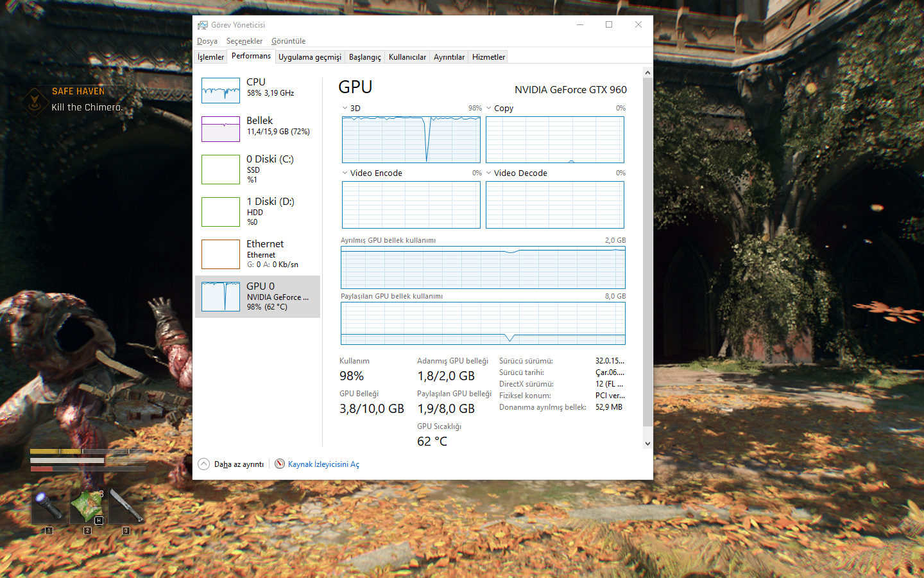Screen dimensions: 924x578
Task: Click the scrollbar up arrow
Action: coord(647,73)
